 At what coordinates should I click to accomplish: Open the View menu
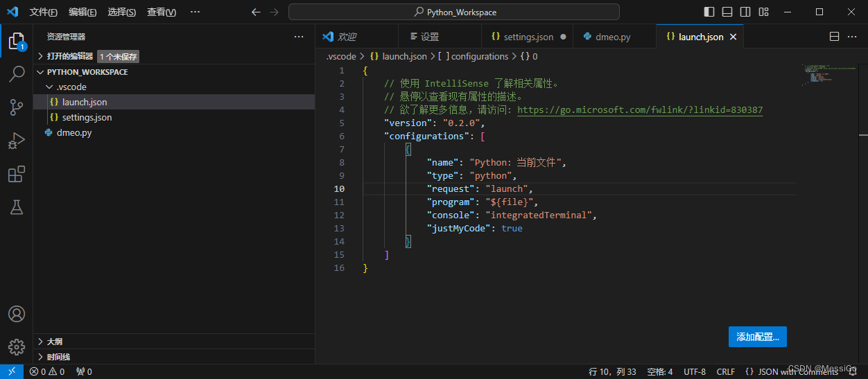pyautogui.click(x=162, y=12)
